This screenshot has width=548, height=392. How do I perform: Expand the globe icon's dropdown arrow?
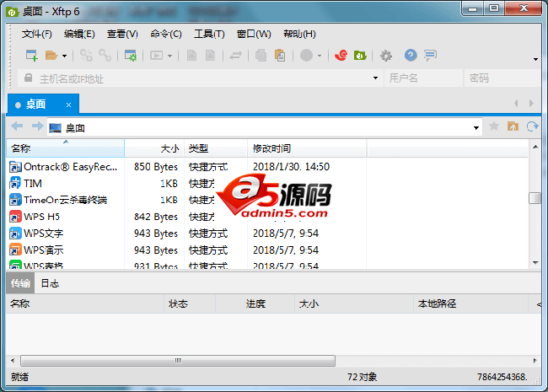(x=320, y=56)
